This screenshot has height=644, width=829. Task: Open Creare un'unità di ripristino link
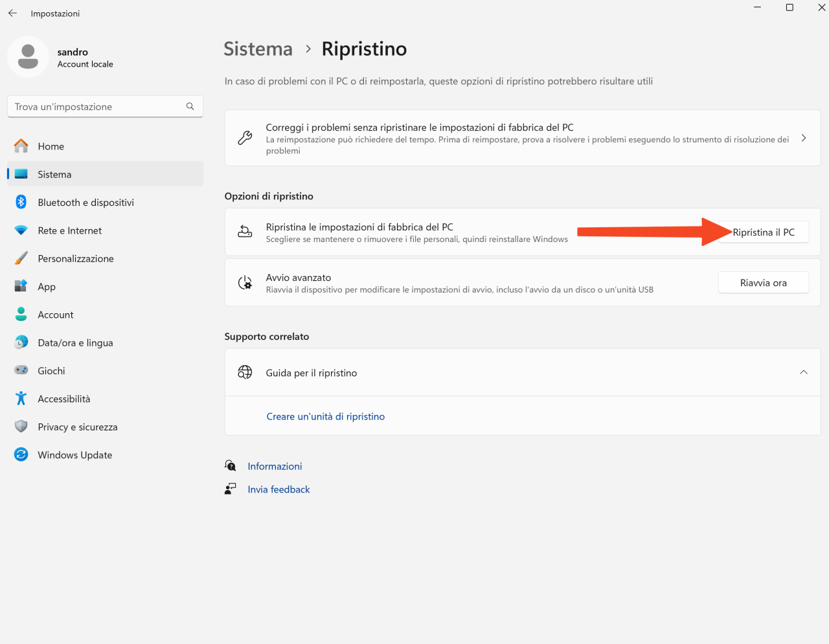coord(326,416)
